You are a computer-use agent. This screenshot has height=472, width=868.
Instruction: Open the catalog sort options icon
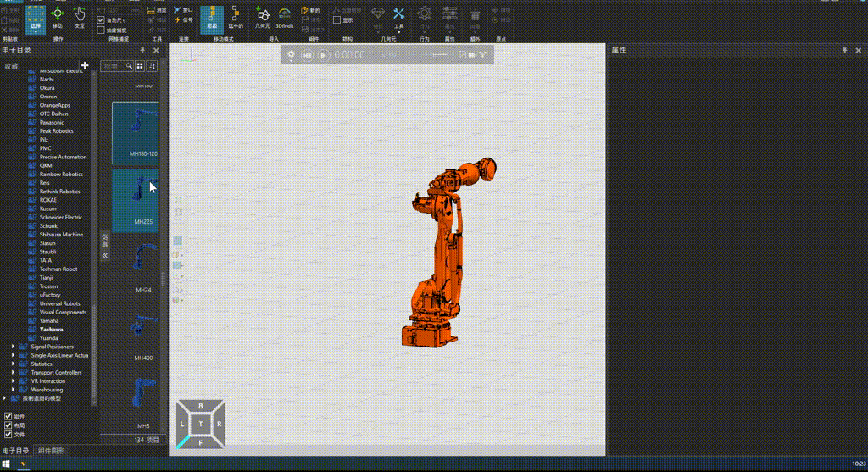pyautogui.click(x=152, y=66)
